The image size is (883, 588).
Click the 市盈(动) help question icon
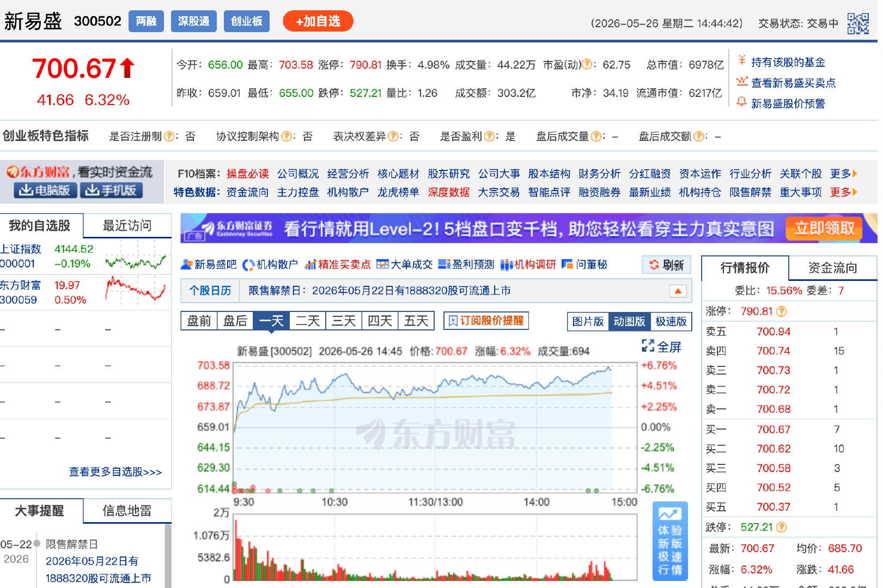[587, 65]
